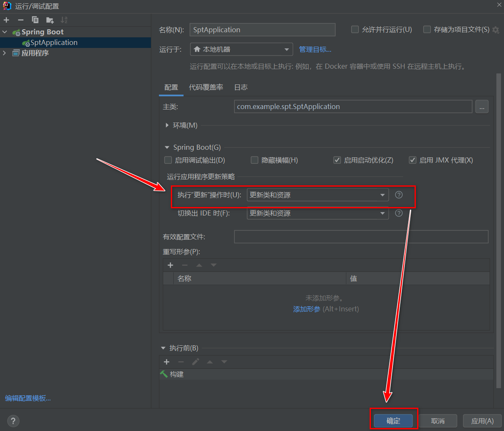504x431 pixels.
Task: Click the 主类 input field
Action: [x=353, y=106]
